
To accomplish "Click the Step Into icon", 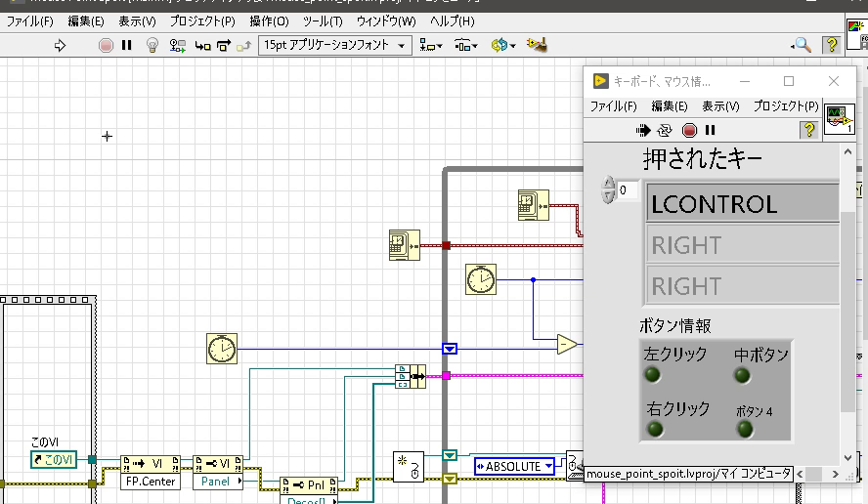I will 202,46.
